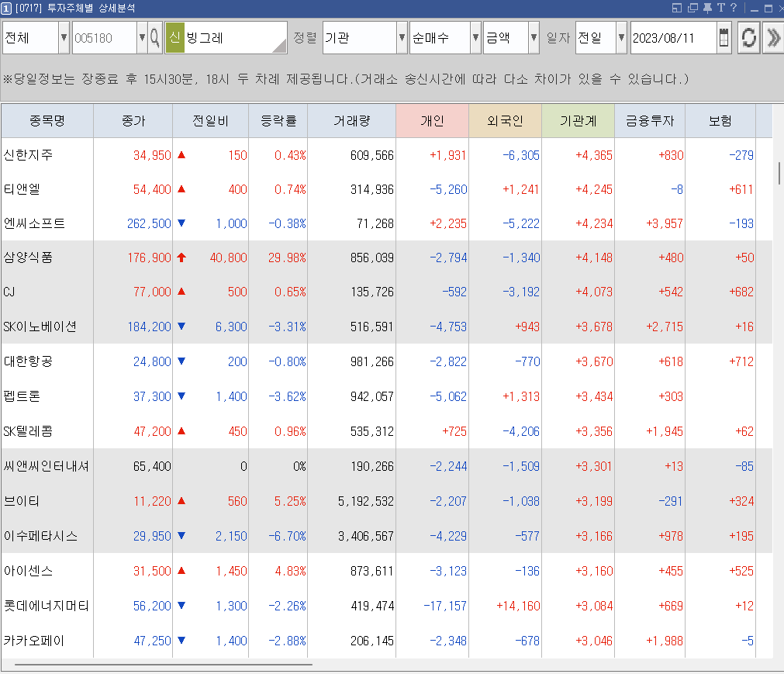Screen dimensions: 784x674
Task: Click the tan 외국인 column header
Action: click(x=505, y=120)
